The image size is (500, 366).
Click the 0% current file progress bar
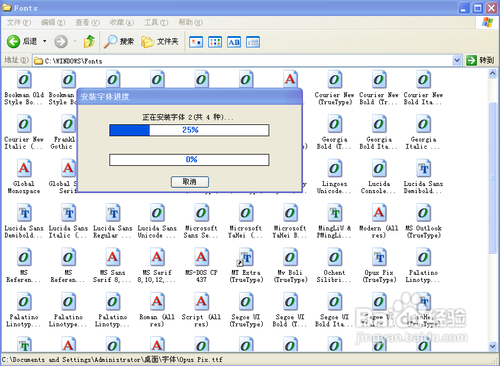coord(189,160)
